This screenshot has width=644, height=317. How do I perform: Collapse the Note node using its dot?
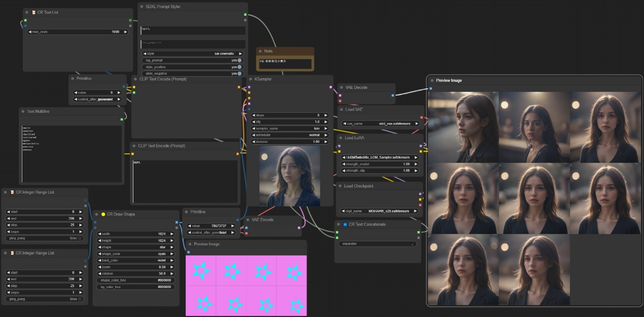[x=260, y=51]
